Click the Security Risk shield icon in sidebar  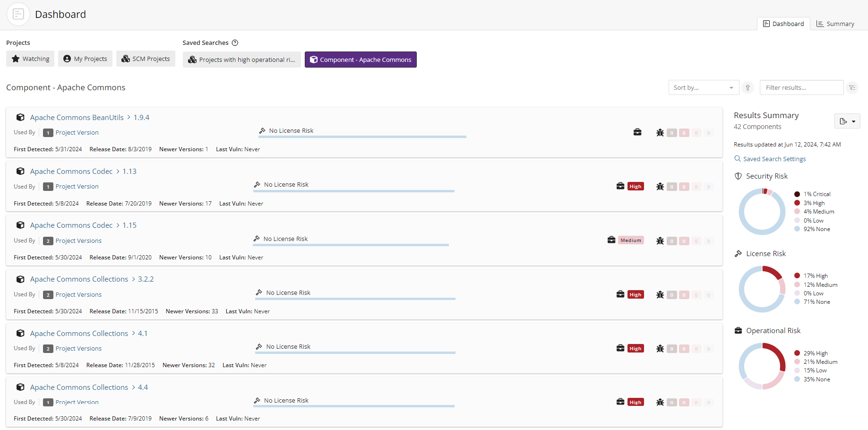click(738, 176)
